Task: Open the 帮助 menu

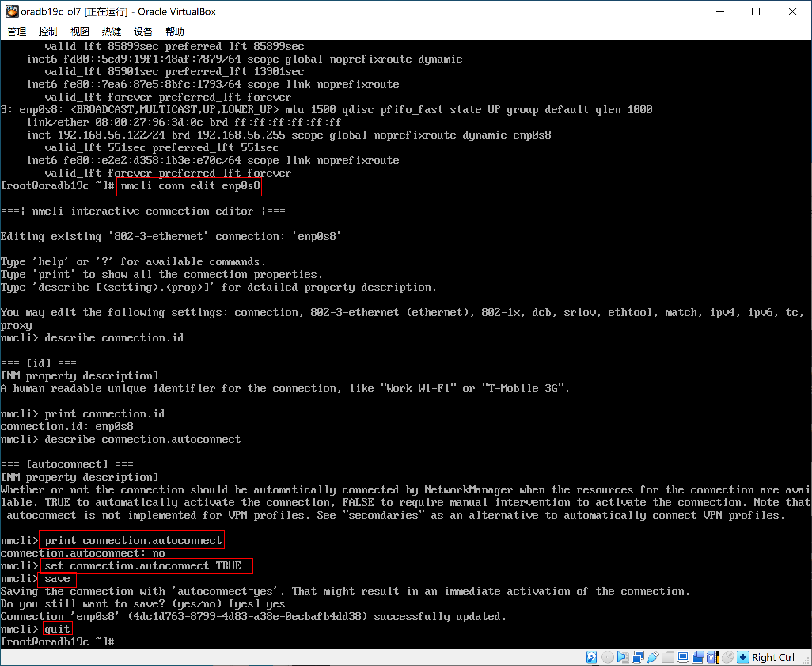Action: coord(175,32)
